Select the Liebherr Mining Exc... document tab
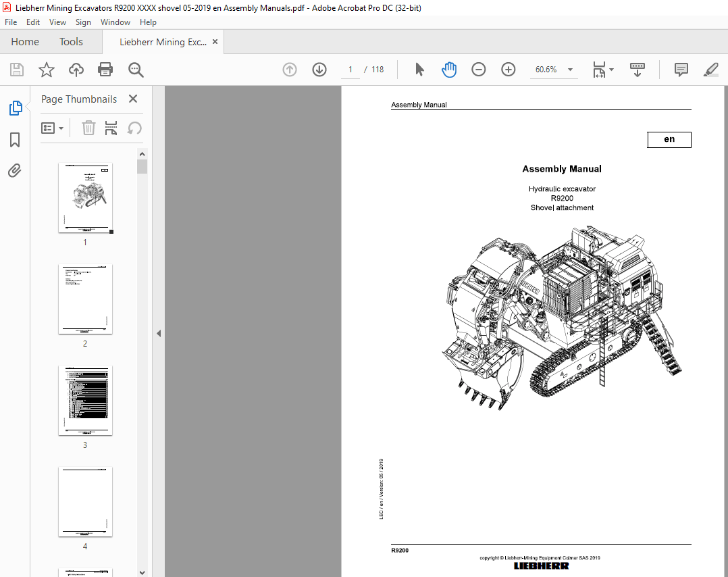This screenshot has width=728, height=577. click(x=163, y=42)
